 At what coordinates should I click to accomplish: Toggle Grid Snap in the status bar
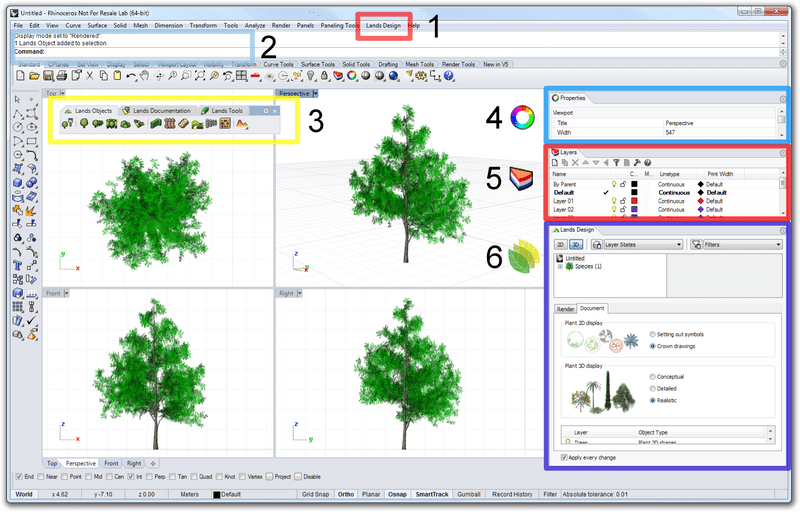coord(315,494)
